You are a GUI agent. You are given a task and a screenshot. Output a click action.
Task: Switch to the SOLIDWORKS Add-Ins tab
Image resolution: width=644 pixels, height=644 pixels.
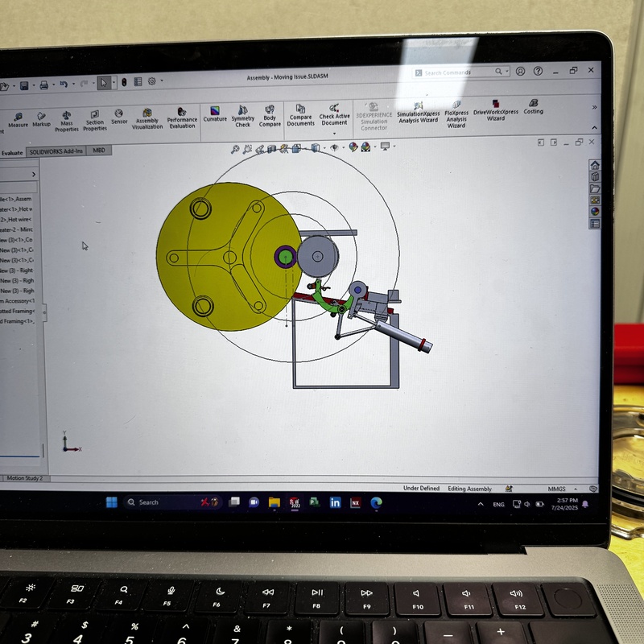(56, 151)
